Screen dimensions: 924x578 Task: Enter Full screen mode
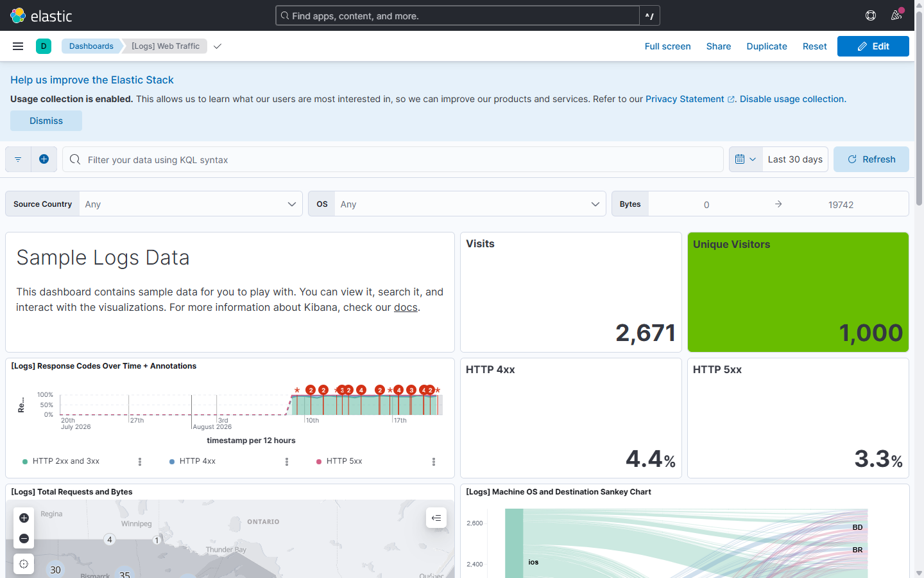coord(667,46)
